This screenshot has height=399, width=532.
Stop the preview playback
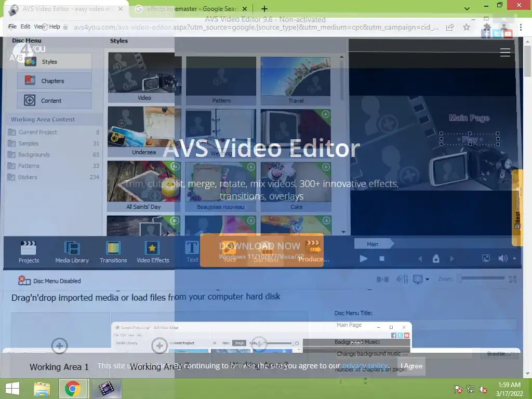pos(382,259)
